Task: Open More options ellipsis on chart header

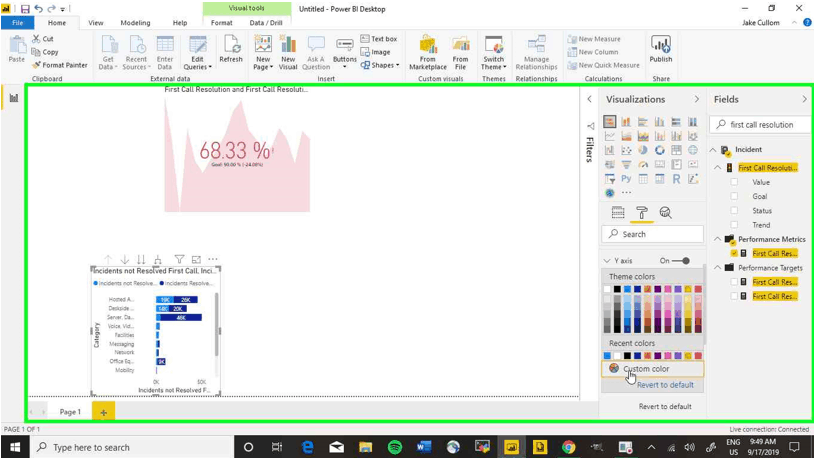Action: point(213,259)
